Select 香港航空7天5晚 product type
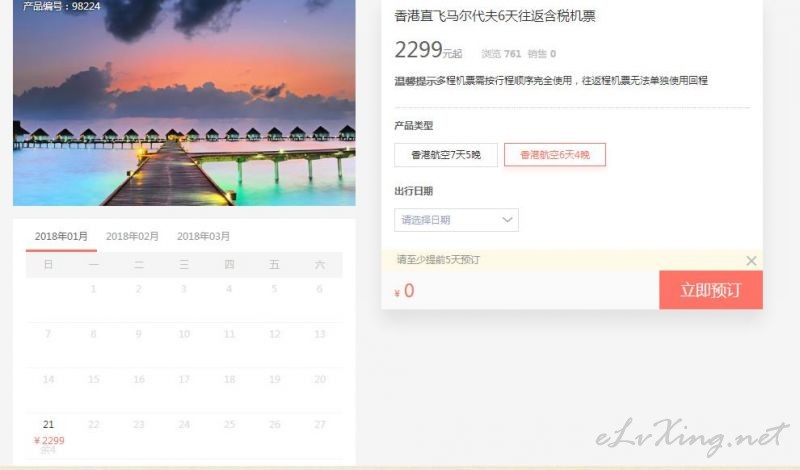The height and width of the screenshot is (470, 800). (446, 155)
